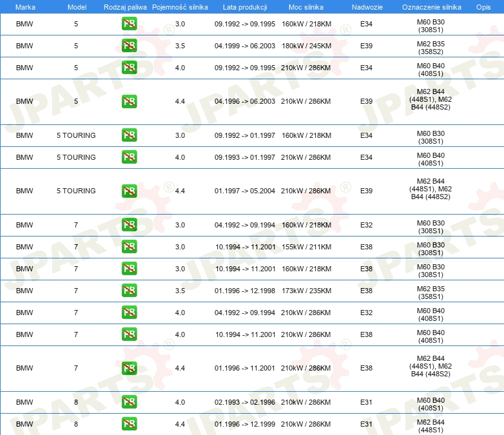
Task: Click fuel type icon in 5 TOURING 3.0 row
Action: pos(129,135)
